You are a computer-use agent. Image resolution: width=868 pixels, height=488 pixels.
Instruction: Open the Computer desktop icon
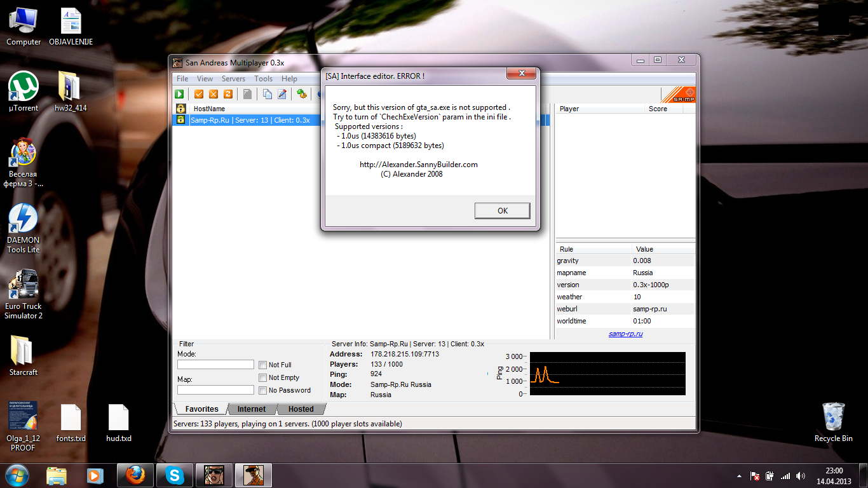[24, 27]
